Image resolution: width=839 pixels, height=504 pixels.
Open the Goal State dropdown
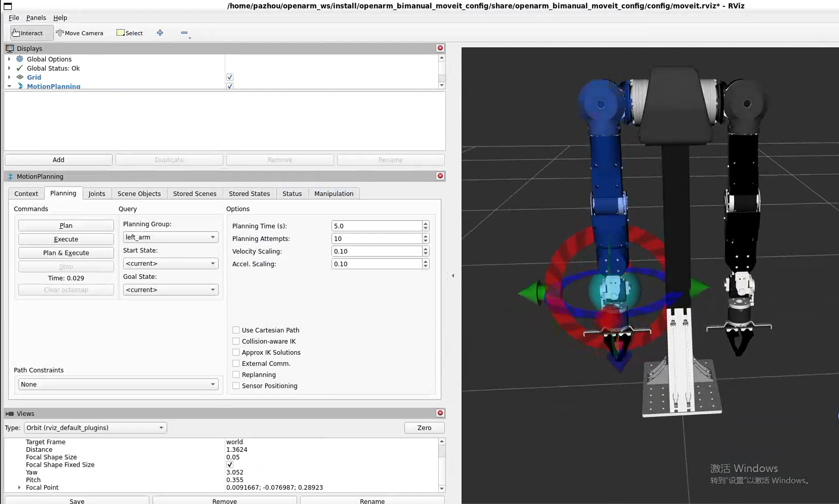[x=170, y=289]
